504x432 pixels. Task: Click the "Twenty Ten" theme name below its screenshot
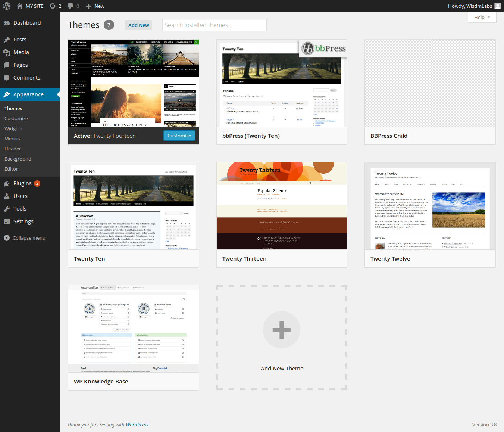point(90,259)
